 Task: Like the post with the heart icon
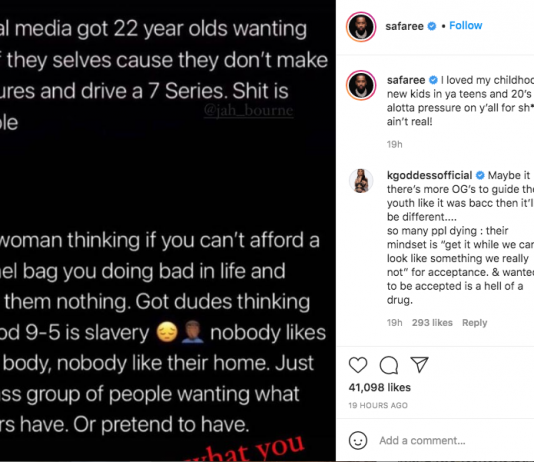358,365
